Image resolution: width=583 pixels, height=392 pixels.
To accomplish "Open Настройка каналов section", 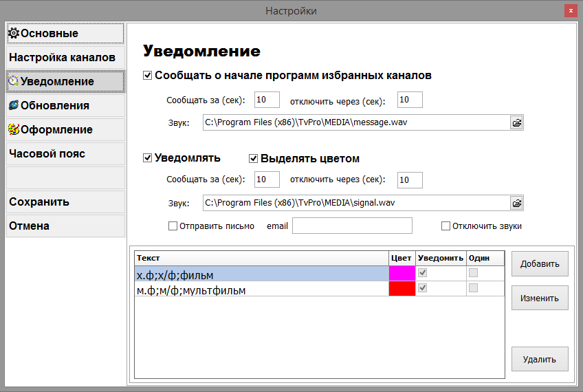I will (65, 57).
